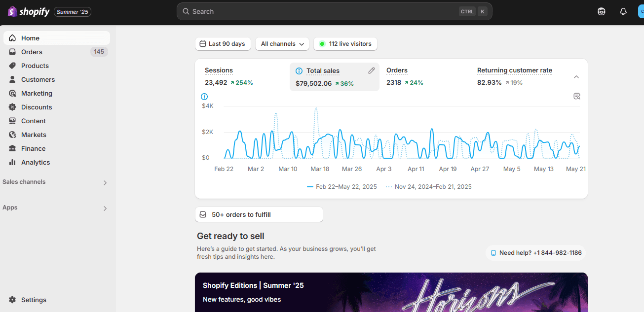This screenshot has height=312, width=644.
Task: Open Content in sidebar
Action: pos(57,121)
